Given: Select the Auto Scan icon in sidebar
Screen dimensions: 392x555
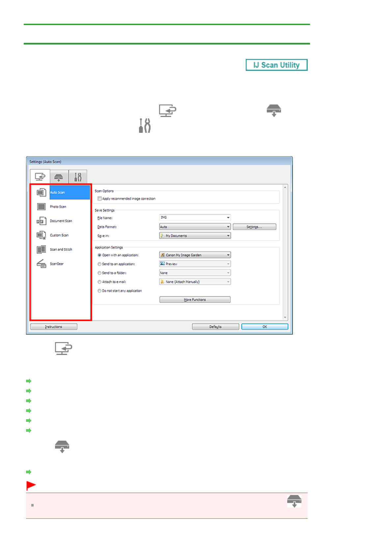Looking at the screenshot, I should 41,192.
